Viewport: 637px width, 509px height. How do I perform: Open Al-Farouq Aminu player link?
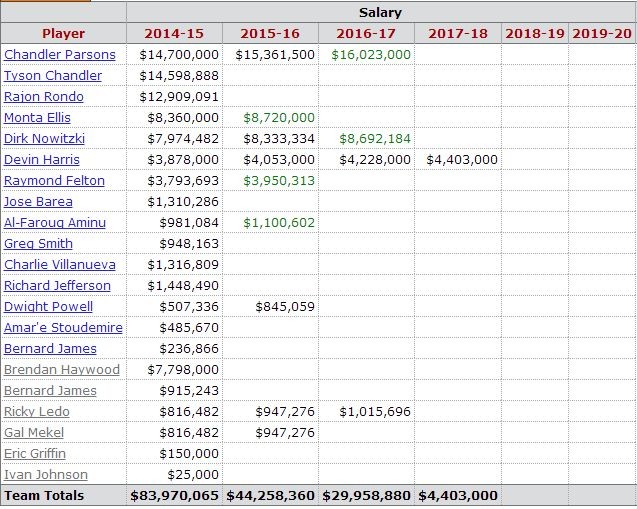point(55,223)
